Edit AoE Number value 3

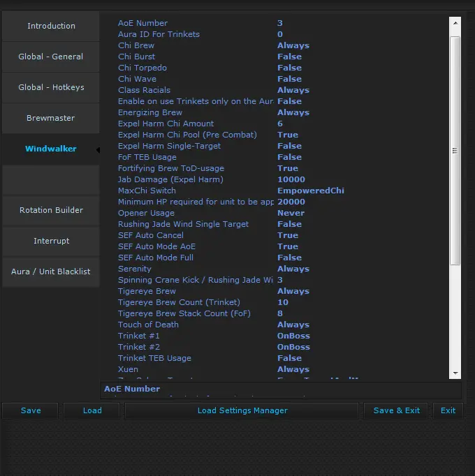[280, 23]
